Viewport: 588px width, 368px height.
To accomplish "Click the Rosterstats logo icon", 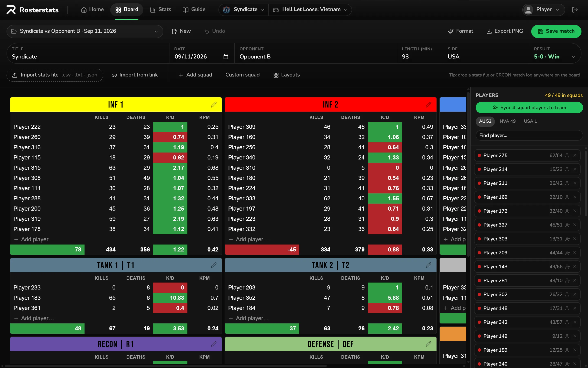I will [11, 10].
